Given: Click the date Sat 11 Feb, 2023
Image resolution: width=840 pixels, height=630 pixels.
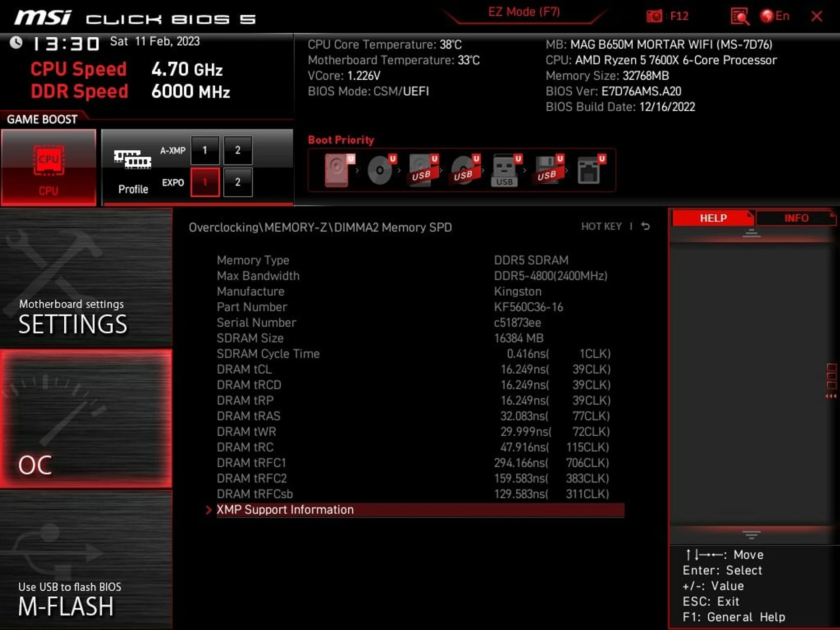Looking at the screenshot, I should pyautogui.click(x=155, y=42).
